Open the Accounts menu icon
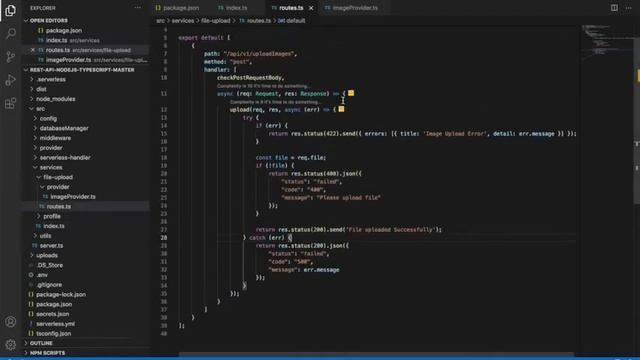 point(11,322)
